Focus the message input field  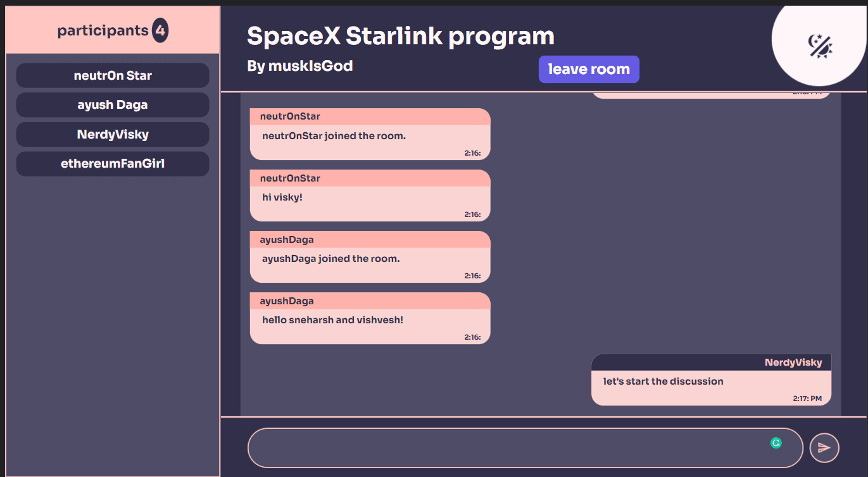coord(525,448)
